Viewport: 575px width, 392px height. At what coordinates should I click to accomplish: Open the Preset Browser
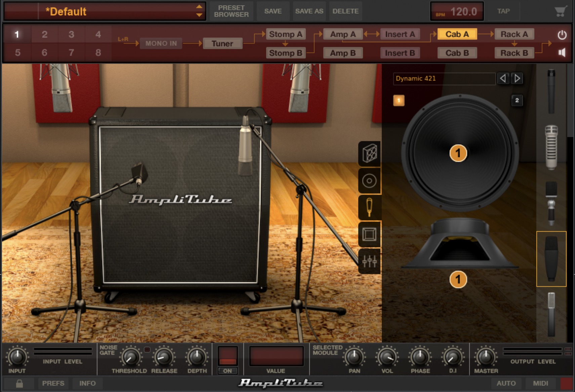coord(231,11)
